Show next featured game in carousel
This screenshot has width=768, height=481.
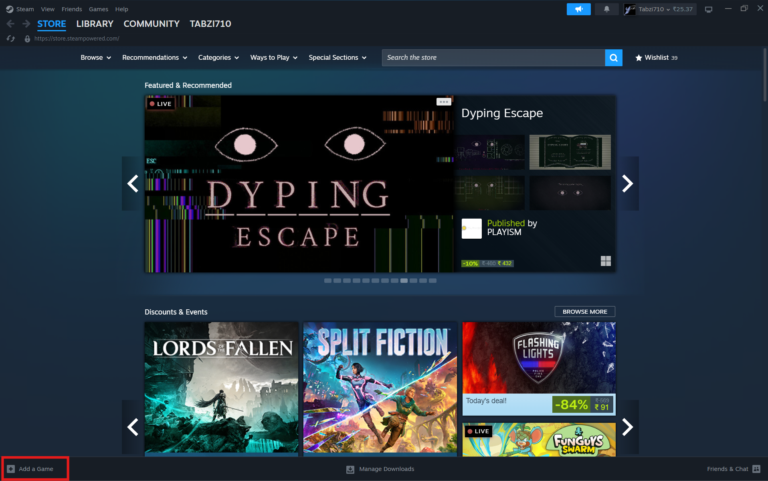[x=627, y=184]
